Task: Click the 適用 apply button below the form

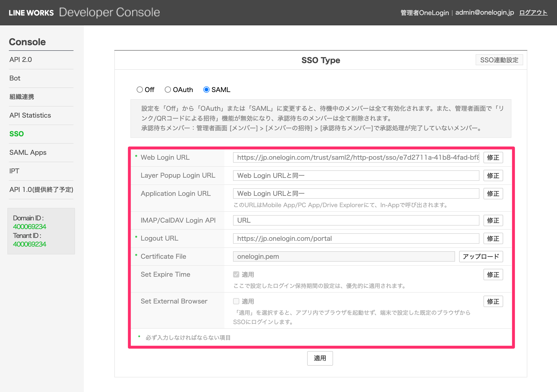Action: click(320, 358)
